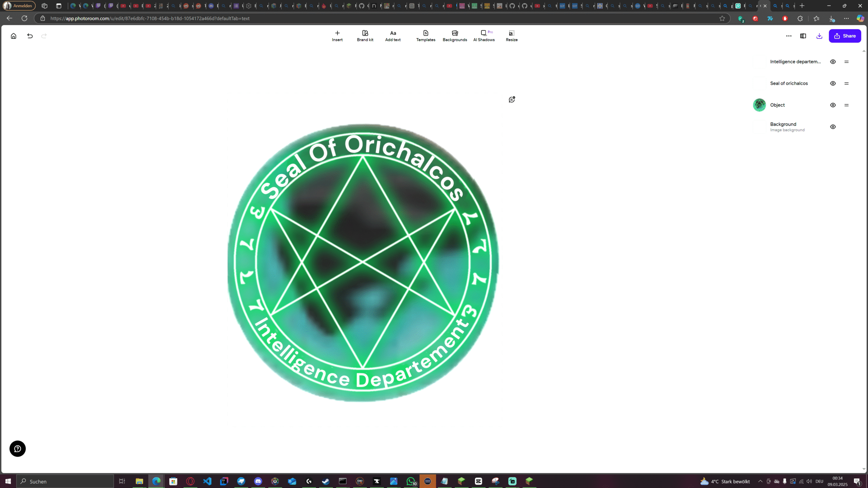The image size is (868, 488).
Task: Hide the Background layer
Action: click(833, 127)
